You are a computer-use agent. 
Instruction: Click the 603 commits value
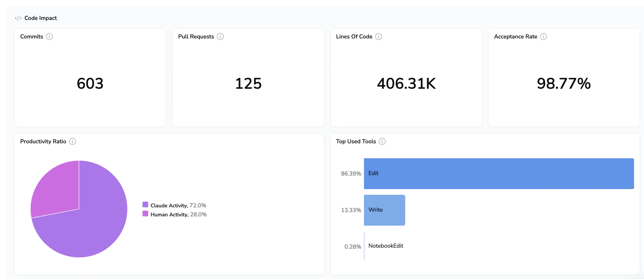point(90,83)
